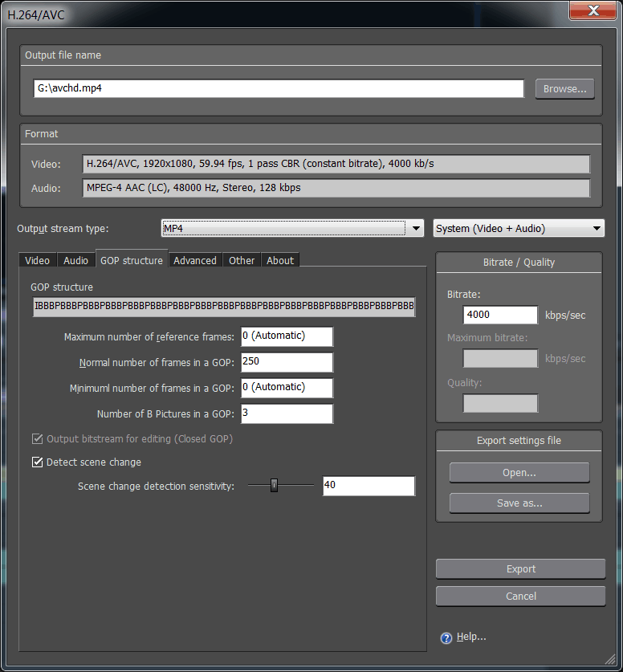Toggle the Detect scene change checkbox

point(37,462)
